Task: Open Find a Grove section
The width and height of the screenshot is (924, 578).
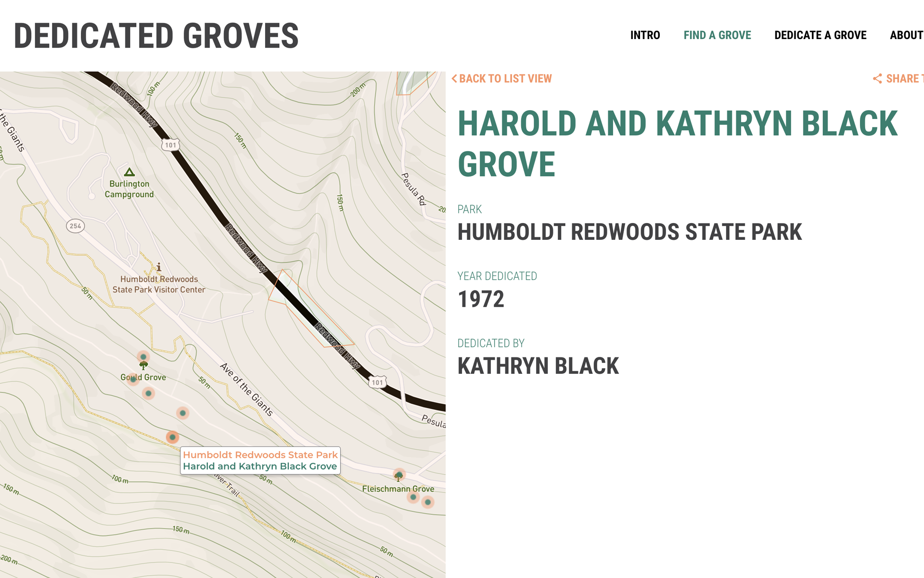Action: pos(717,35)
